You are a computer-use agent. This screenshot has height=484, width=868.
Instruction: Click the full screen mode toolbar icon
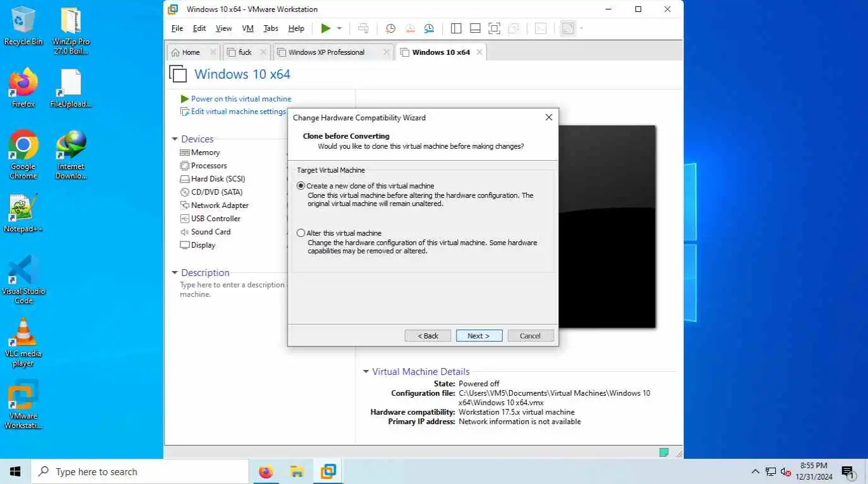pyautogui.click(x=494, y=28)
